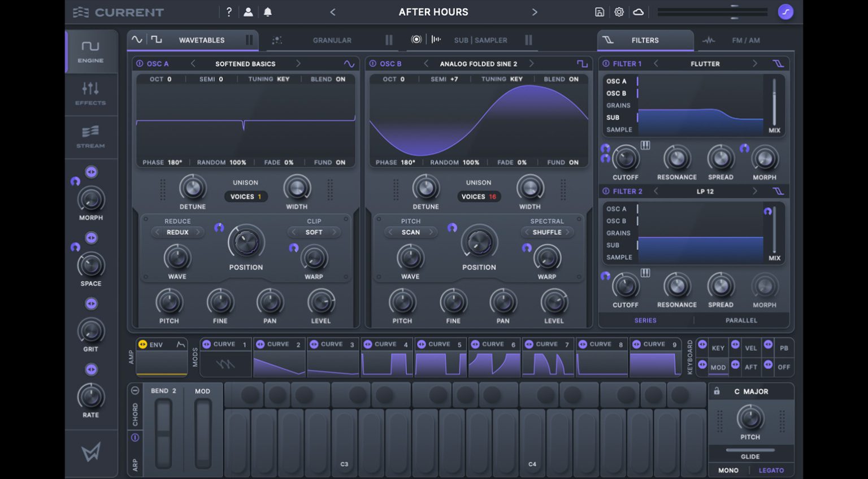Click the Filter 1 Mix slider

click(x=774, y=102)
